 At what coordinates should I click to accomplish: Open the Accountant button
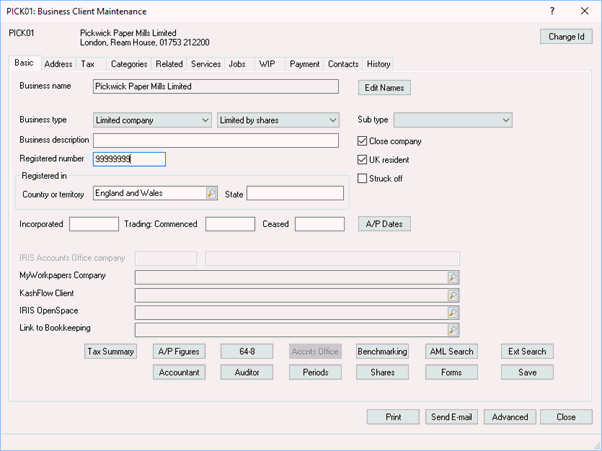point(179,372)
